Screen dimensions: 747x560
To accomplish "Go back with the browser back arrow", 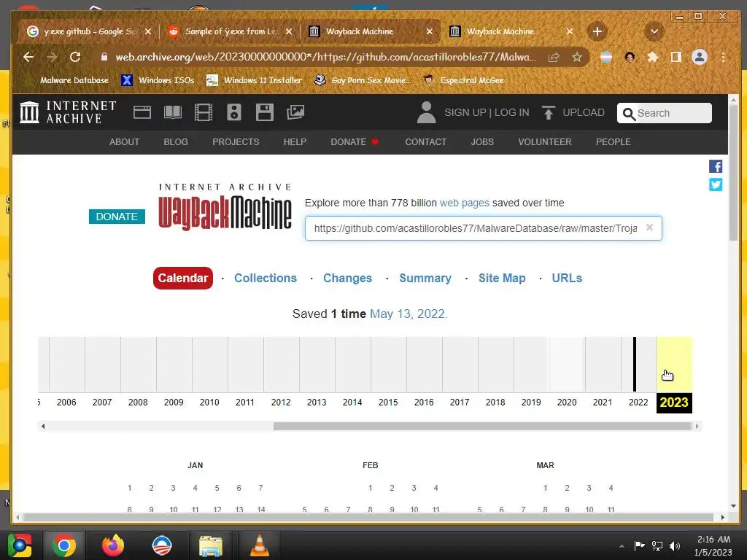I will tap(28, 57).
